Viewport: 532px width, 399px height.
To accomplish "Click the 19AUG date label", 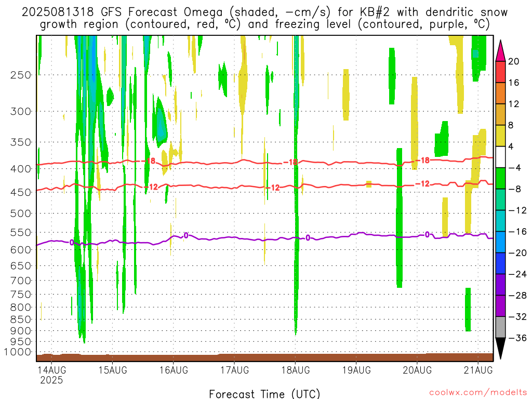I will pos(356,370).
